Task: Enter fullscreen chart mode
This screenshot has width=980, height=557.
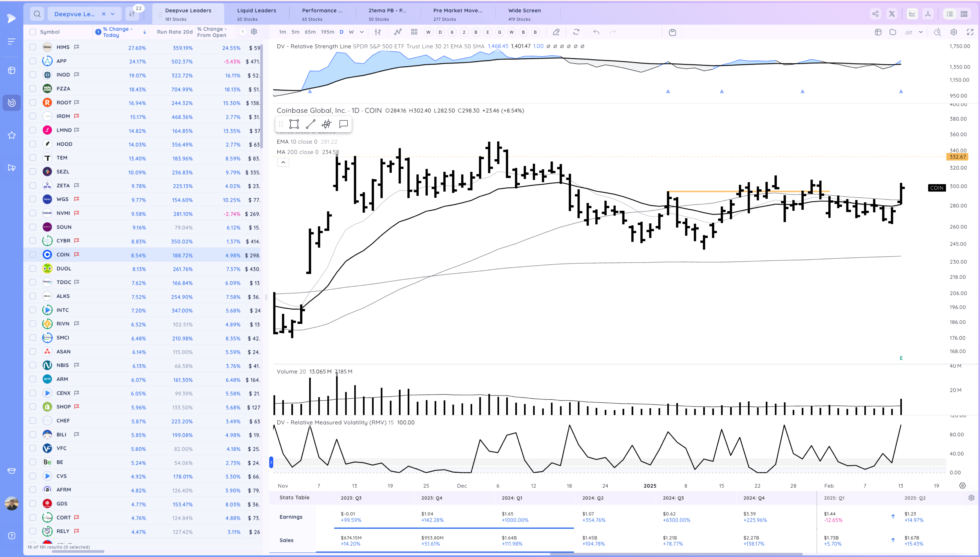Action: [970, 32]
